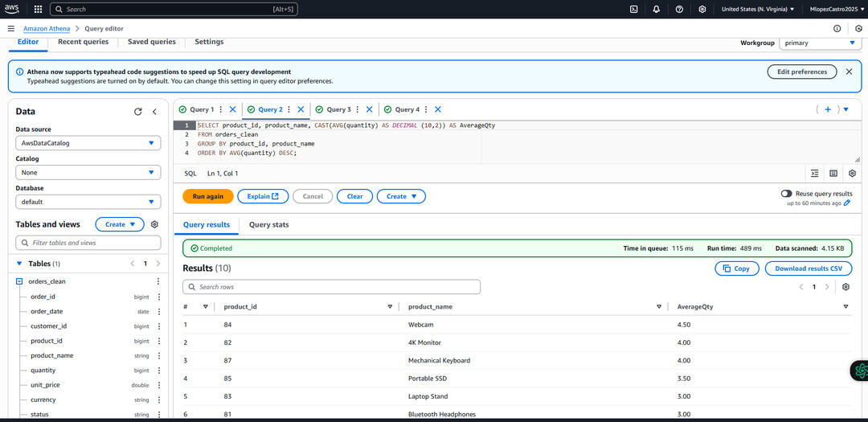Collapse the orders_clean table tree
Screen dimensions: 868x422
pyautogui.click(x=19, y=281)
